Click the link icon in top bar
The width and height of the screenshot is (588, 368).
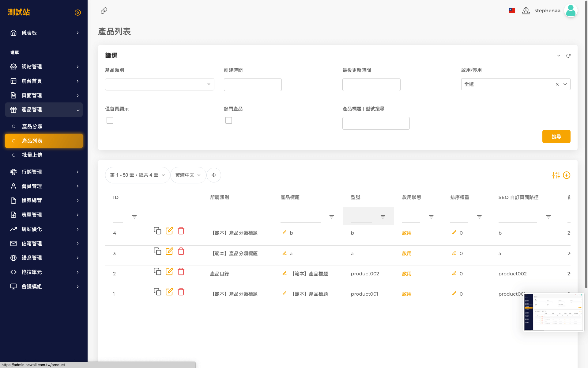pyautogui.click(x=104, y=11)
